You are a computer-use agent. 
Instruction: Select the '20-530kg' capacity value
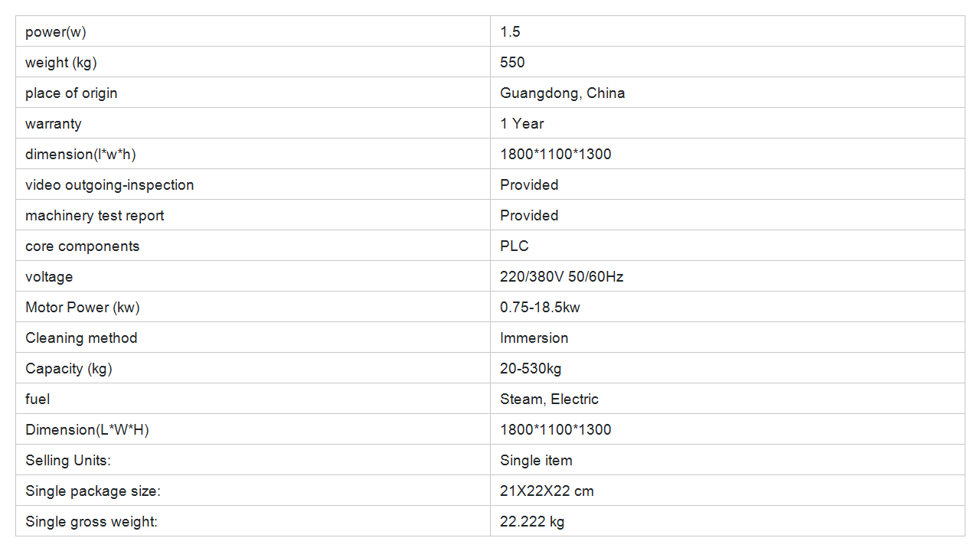[531, 368]
